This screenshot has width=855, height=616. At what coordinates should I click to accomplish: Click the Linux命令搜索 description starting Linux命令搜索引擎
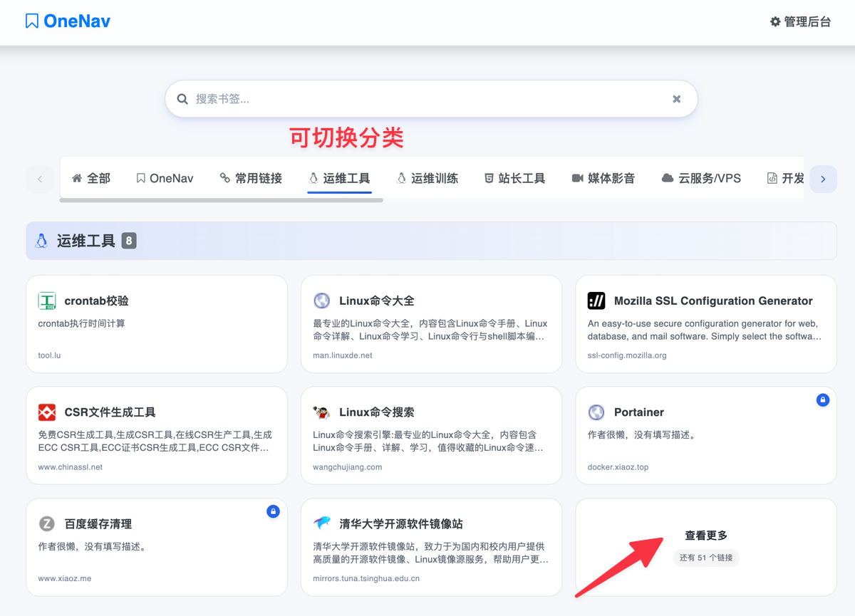pos(428,442)
